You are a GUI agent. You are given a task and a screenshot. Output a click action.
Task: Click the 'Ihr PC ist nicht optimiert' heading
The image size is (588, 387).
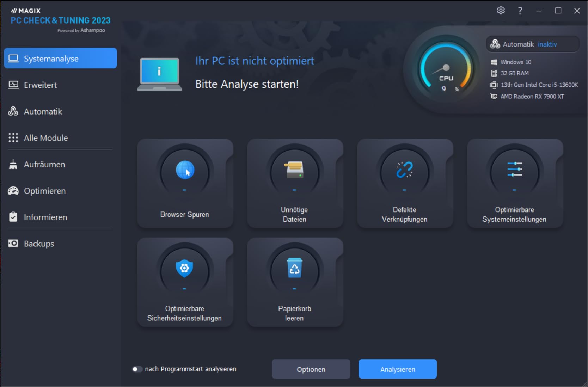point(255,61)
